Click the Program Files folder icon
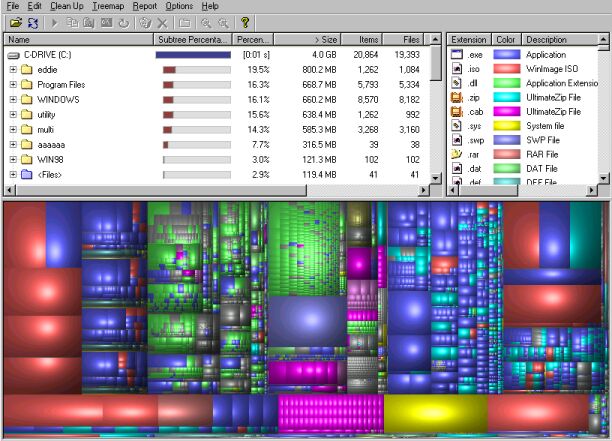Image resolution: width=612 pixels, height=441 pixels. pos(27,85)
